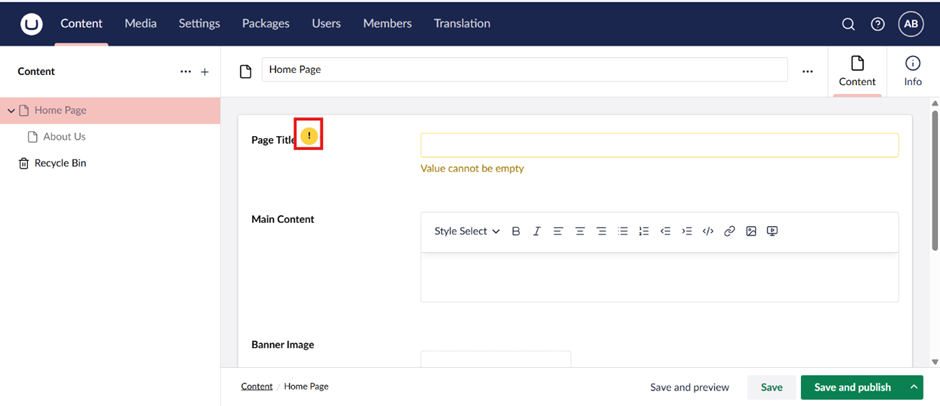940x406 pixels.
Task: Insert a numbered list
Action: tap(644, 231)
